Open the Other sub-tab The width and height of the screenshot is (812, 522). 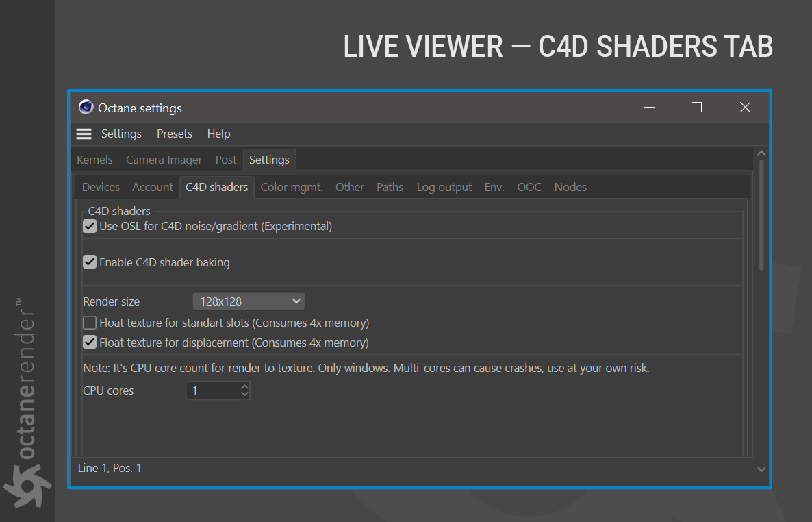pyautogui.click(x=350, y=187)
